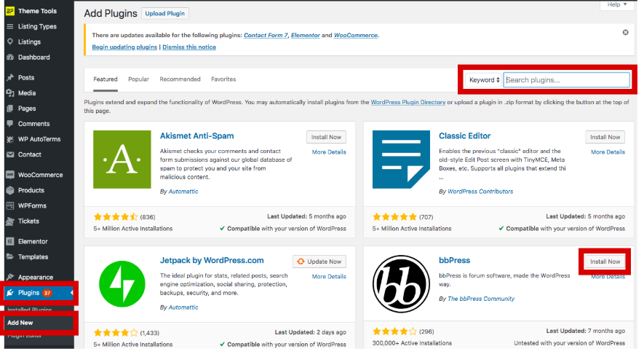644x357 pixels.
Task: Click the Dashboard gauge icon
Action: (x=10, y=57)
